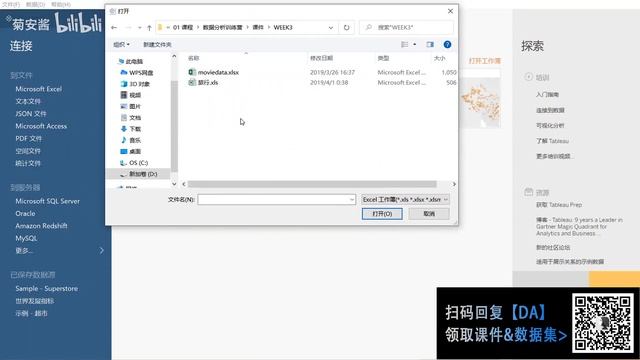Expand the address bar history dropdown
Screen dimensions: 640x360
331,27
